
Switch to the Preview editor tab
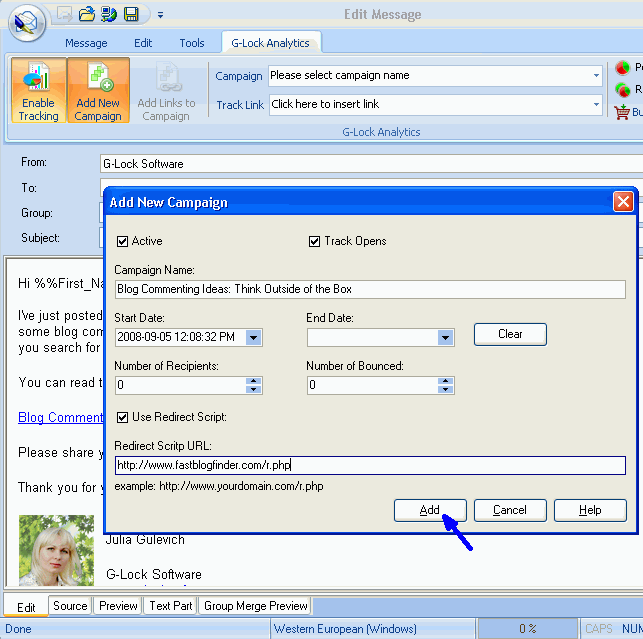[118, 606]
